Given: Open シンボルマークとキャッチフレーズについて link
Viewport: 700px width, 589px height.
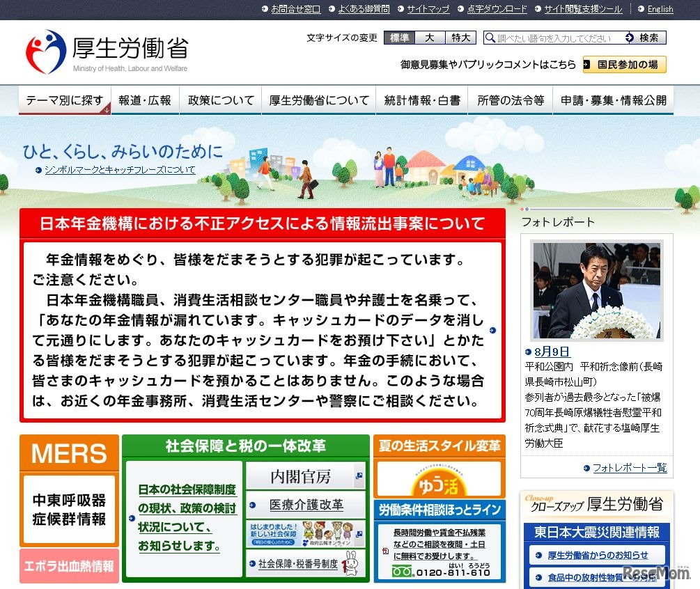Looking at the screenshot, I should pos(120,170).
